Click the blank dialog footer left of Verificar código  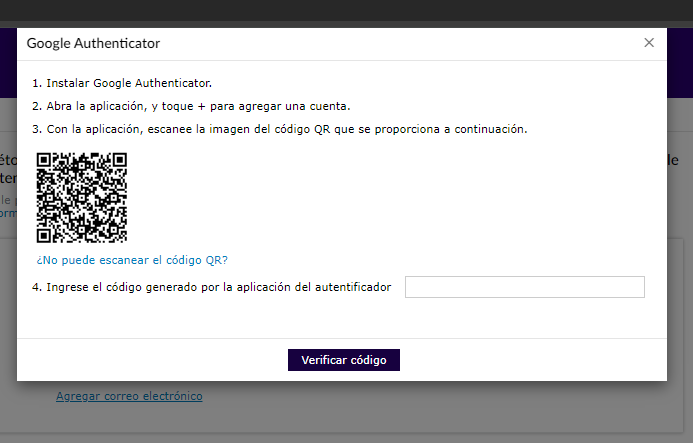pos(150,360)
